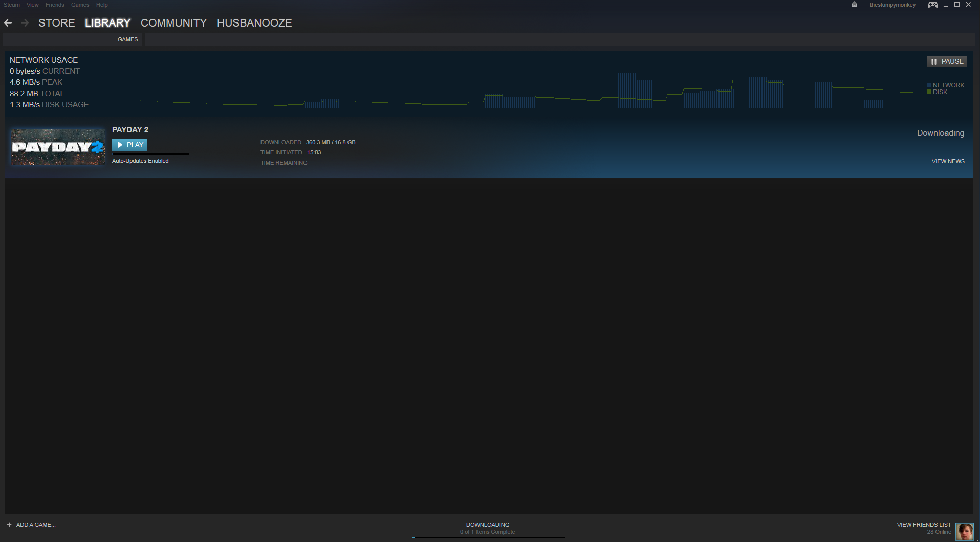Image resolution: width=980 pixels, height=542 pixels.
Task: Click the DOWNLOADING status at bottom
Action: (x=488, y=525)
